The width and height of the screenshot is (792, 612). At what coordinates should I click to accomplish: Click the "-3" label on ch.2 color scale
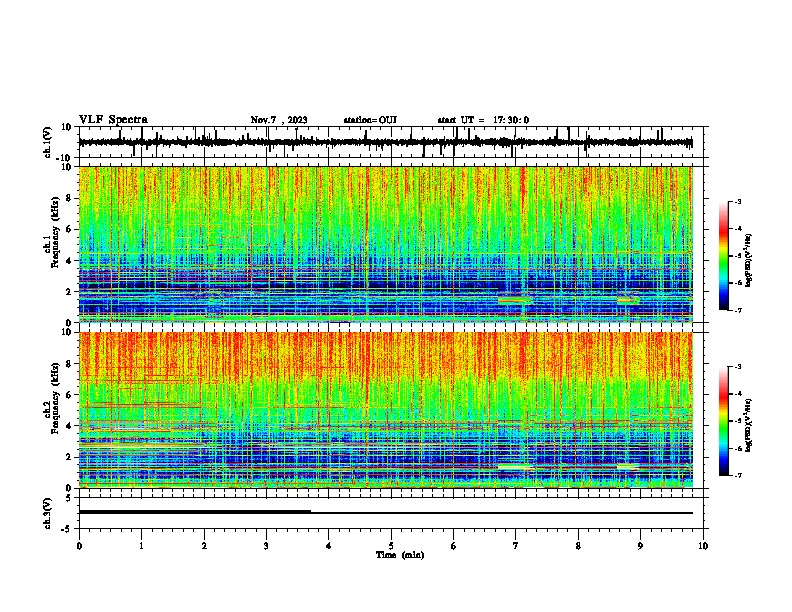click(737, 367)
